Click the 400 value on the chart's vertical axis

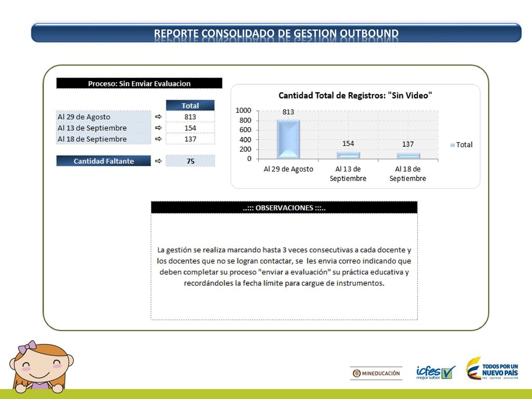point(245,139)
